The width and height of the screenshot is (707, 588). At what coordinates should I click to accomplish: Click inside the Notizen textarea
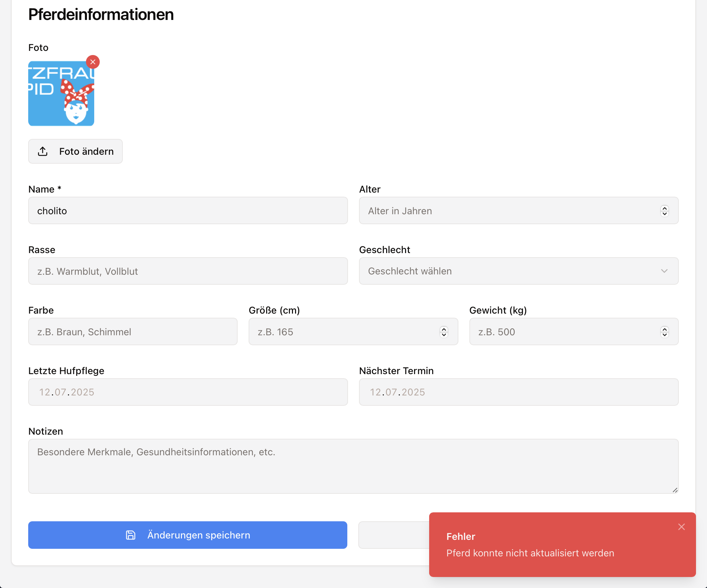click(x=353, y=466)
